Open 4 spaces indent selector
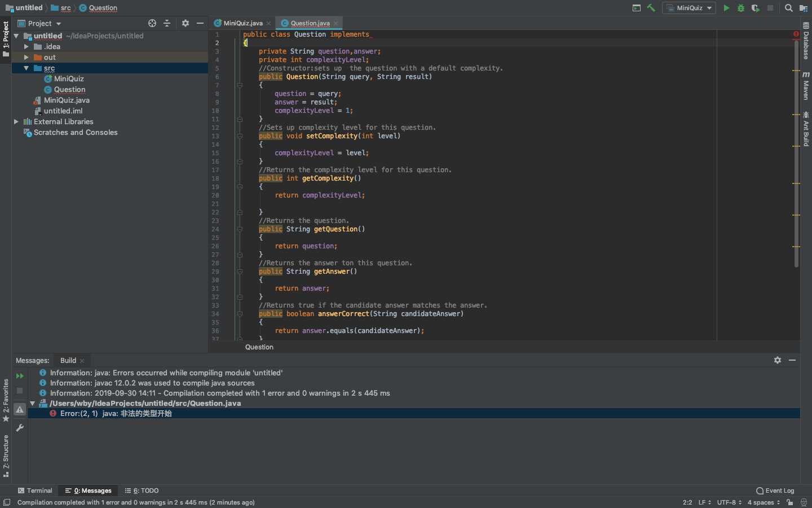Viewport: 812px width, 508px height. [x=764, y=502]
